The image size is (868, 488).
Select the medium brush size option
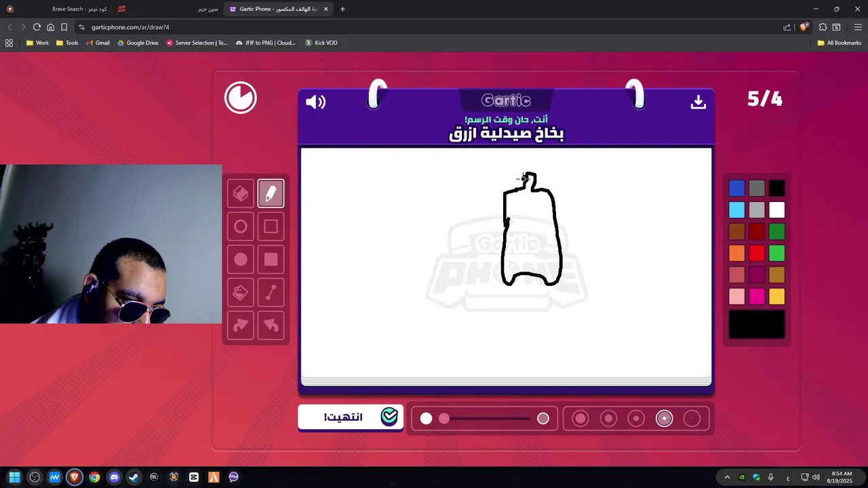click(636, 419)
